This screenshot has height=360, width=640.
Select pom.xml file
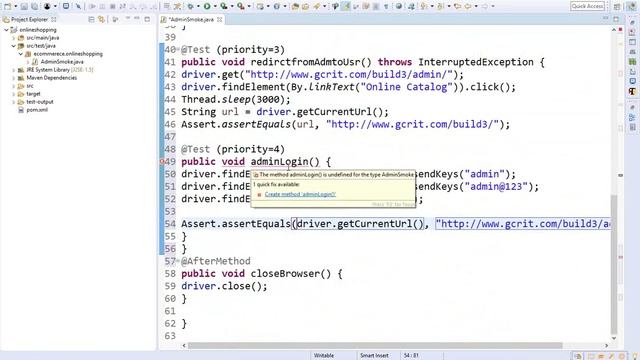point(37,110)
